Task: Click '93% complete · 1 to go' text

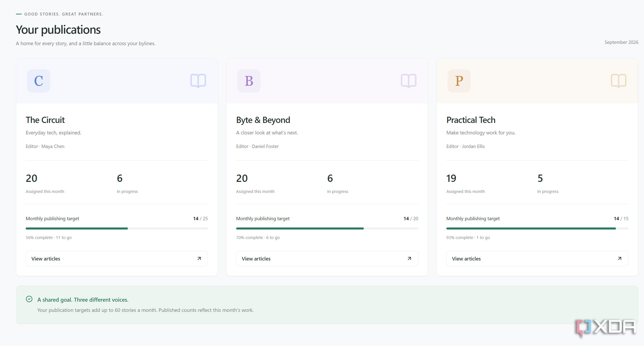Action: (468, 237)
